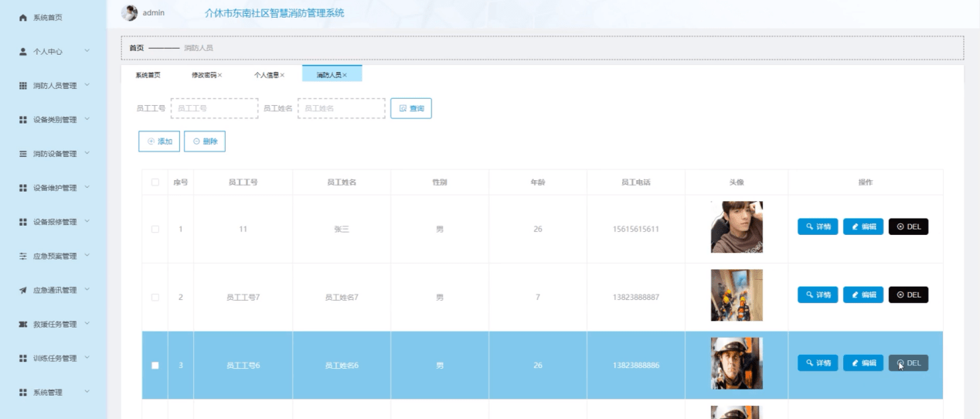Open 详情 for 员工姓名6
The width and height of the screenshot is (980, 419).
pyautogui.click(x=818, y=363)
